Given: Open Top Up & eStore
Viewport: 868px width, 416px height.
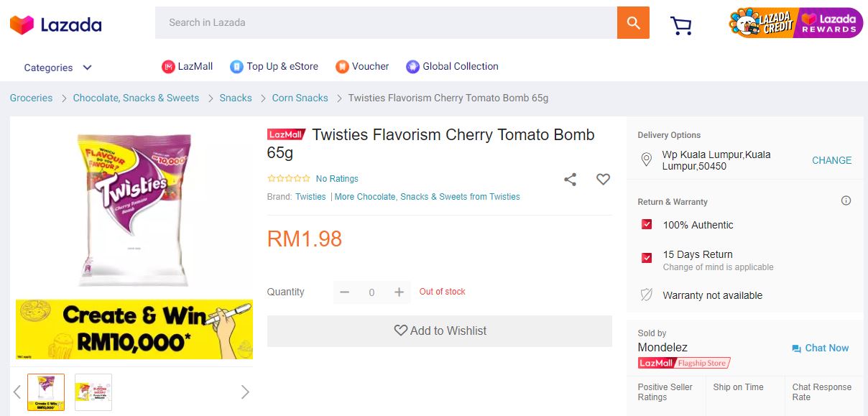Looking at the screenshot, I should pyautogui.click(x=274, y=66).
